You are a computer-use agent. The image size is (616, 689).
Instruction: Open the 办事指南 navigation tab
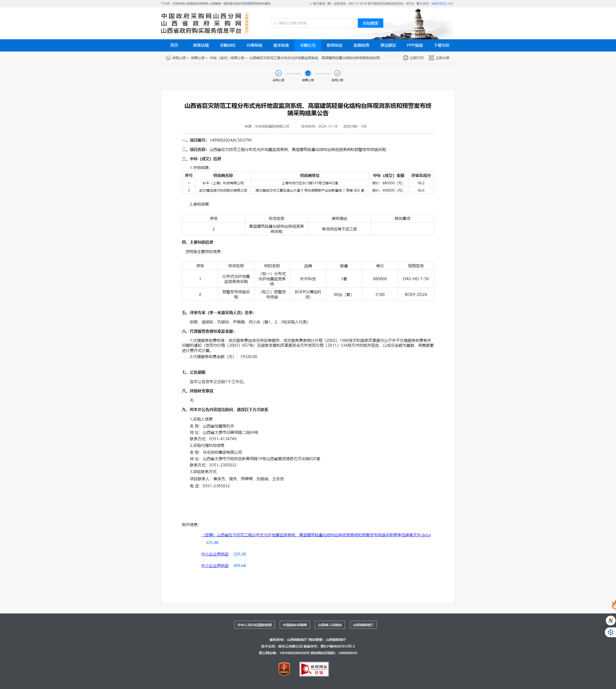[255, 45]
